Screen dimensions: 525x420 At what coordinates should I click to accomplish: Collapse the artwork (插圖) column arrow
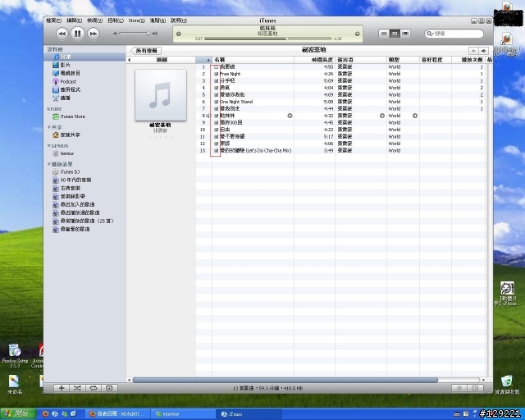tap(130, 60)
